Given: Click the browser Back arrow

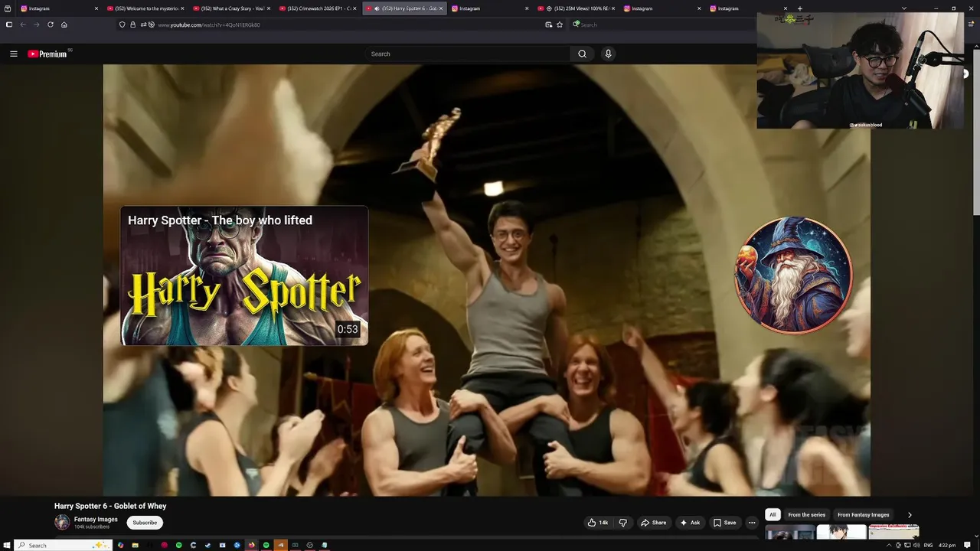Looking at the screenshot, I should 23,24.
